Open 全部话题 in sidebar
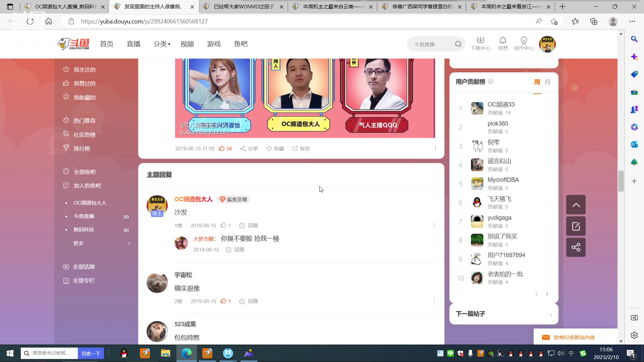The image size is (644, 362). coord(79,267)
